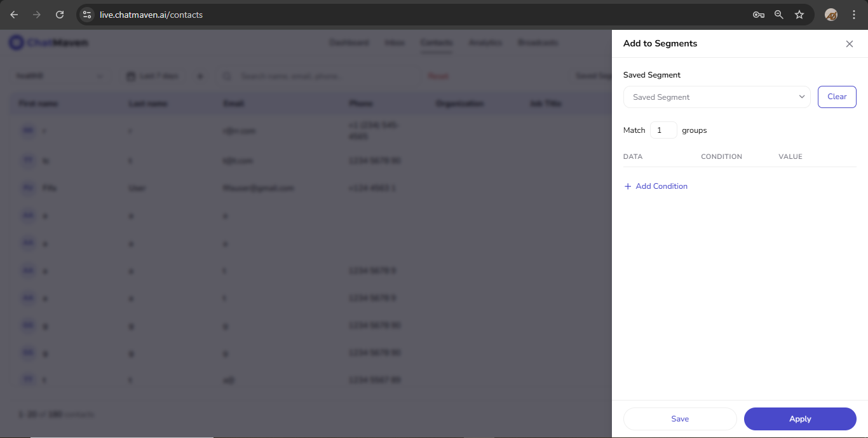Viewport: 868px width, 438px height.
Task: Open the blurred Last 7 days date filter
Action: click(x=153, y=76)
